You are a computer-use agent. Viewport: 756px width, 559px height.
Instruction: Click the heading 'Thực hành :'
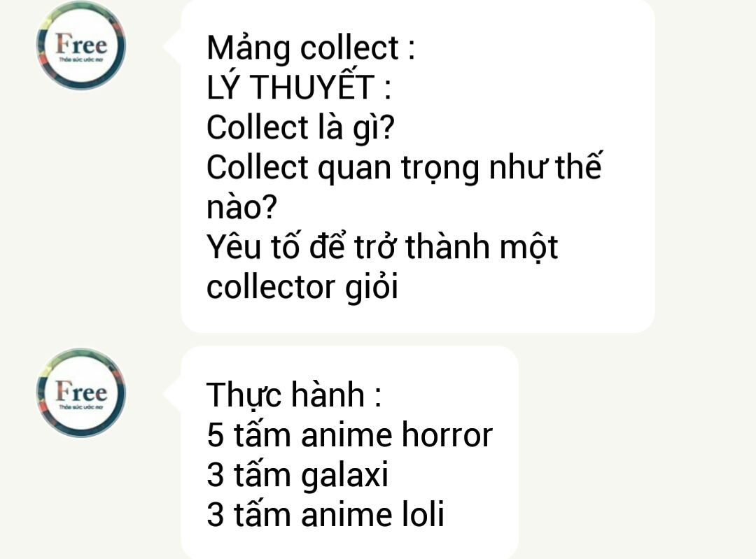(293, 395)
